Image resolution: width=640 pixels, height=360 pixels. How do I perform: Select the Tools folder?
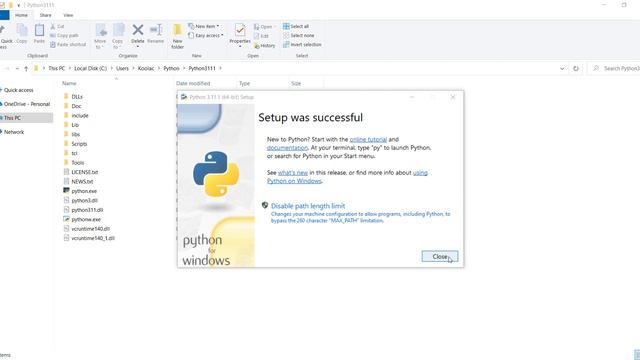pos(78,163)
